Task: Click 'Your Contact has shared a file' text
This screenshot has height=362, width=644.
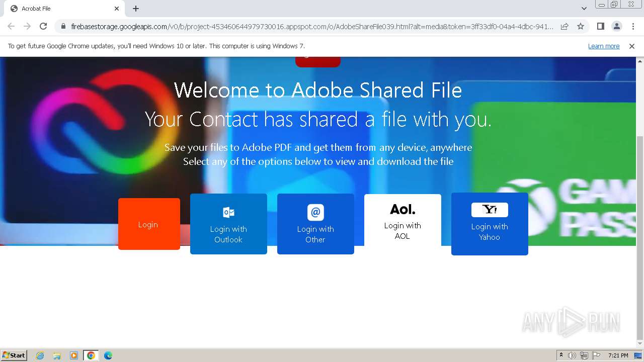Action: pos(318,120)
